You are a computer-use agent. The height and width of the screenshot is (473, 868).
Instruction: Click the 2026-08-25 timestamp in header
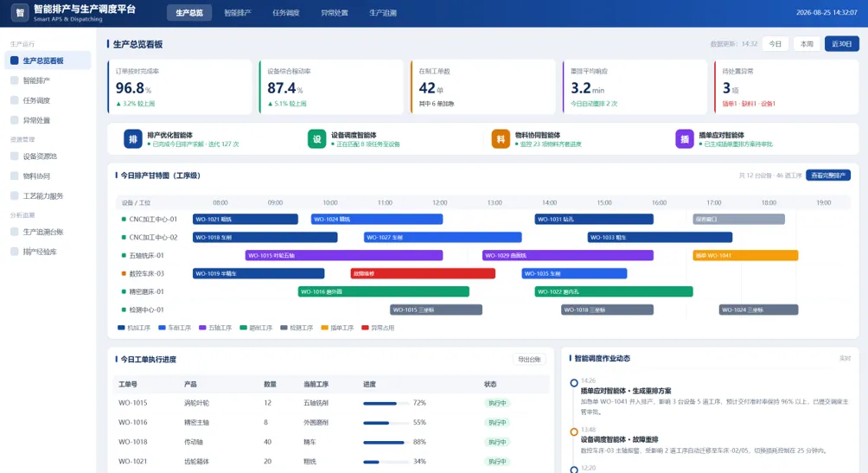coord(827,12)
